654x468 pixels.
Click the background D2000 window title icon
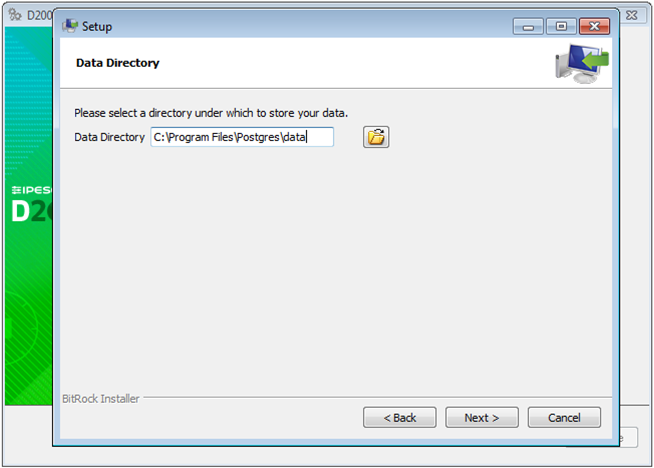tap(14, 17)
